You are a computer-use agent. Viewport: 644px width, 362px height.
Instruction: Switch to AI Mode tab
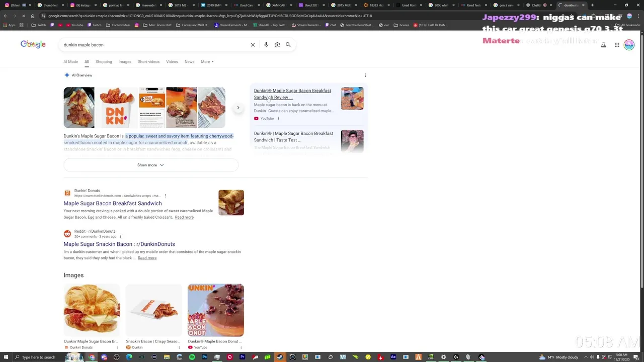(x=70, y=62)
